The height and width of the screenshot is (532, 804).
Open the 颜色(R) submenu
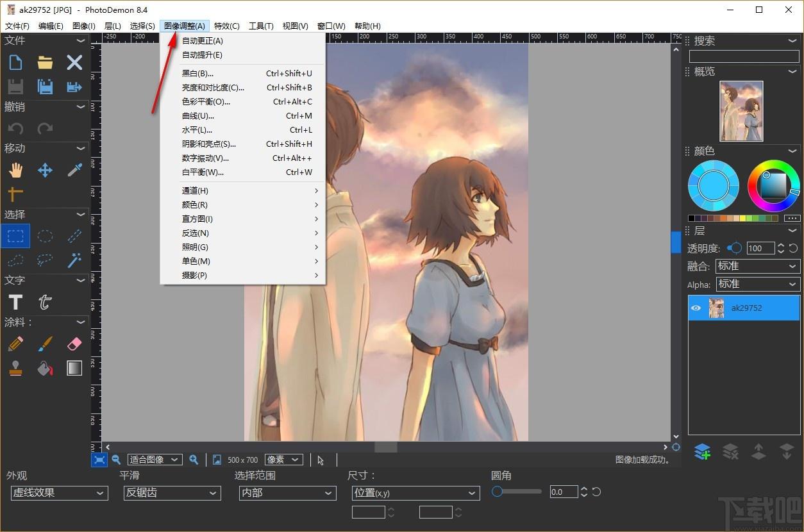(x=243, y=205)
